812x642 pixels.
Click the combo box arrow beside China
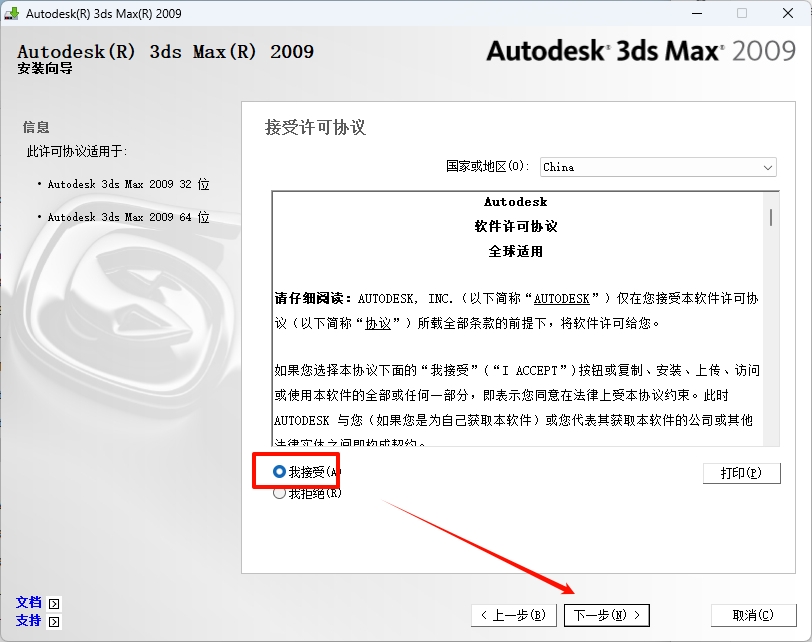coord(767,167)
